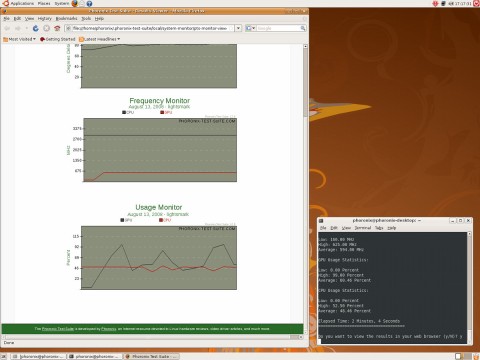Click the clock in the top panel

pos(463,3)
